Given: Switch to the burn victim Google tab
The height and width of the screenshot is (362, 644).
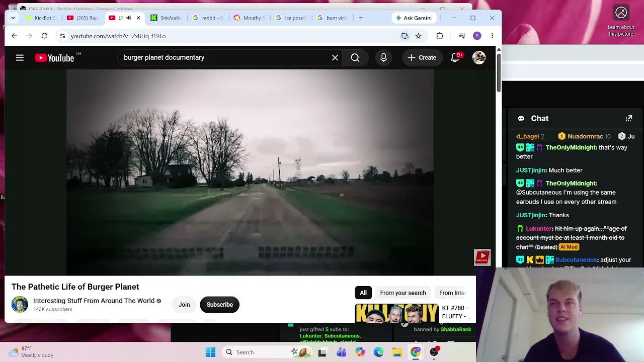Looking at the screenshot, I should [x=333, y=18].
